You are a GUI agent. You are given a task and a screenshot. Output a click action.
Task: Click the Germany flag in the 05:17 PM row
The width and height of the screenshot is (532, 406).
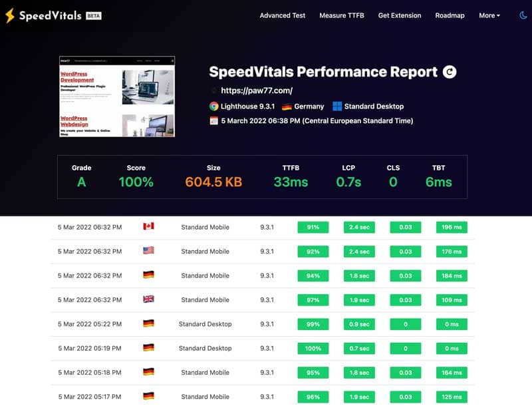coord(148,396)
